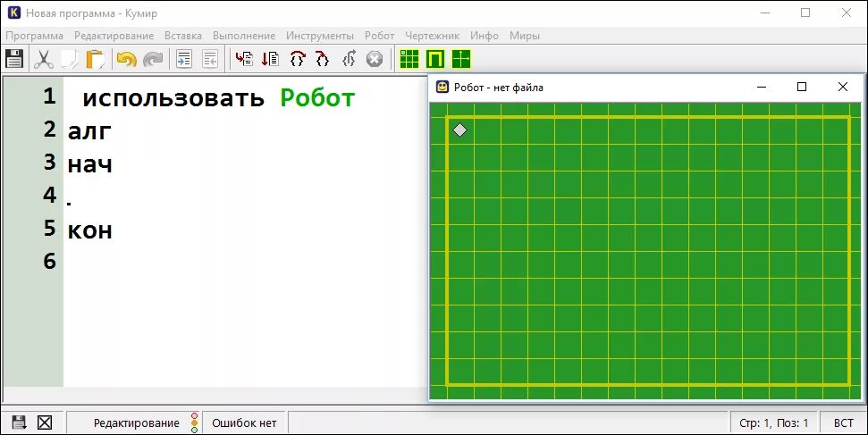This screenshot has width=868, height=435.
Task: Click the robot diamond marker on field
Action: pyautogui.click(x=460, y=130)
